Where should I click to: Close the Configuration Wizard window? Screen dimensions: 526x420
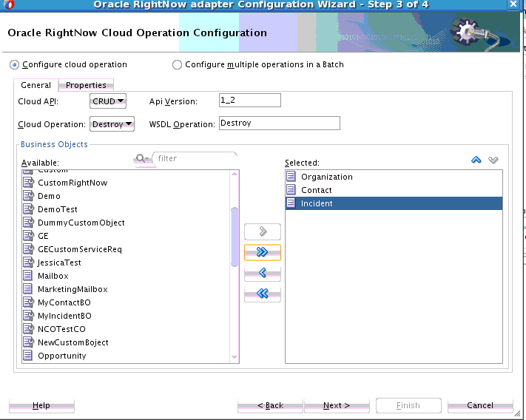point(513,4)
